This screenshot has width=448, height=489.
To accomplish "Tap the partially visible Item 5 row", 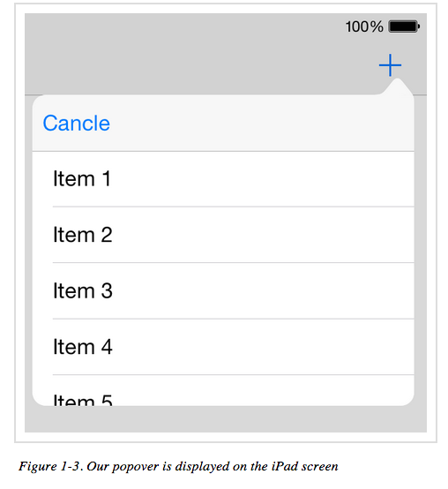I will point(223,390).
